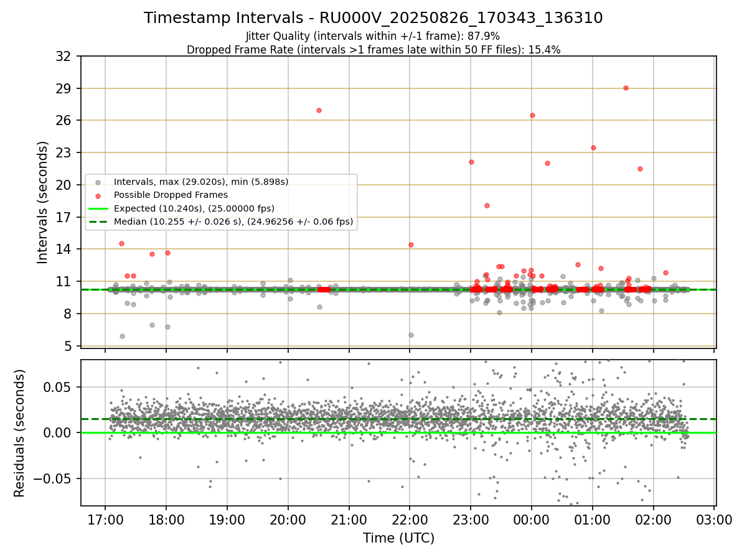The width and height of the screenshot is (747, 560).
Task: Click the '19:00' x-axis tick label
Action: pos(227,519)
